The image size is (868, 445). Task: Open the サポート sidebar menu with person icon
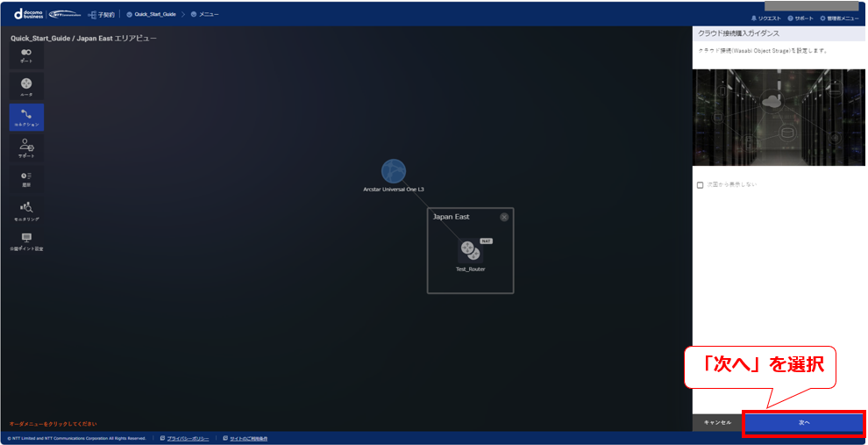coord(26,148)
